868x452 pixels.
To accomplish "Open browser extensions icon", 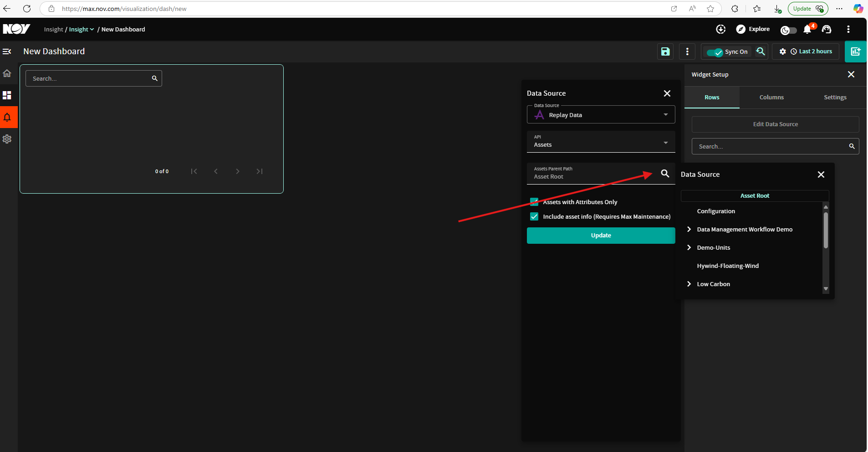I will 735,9.
